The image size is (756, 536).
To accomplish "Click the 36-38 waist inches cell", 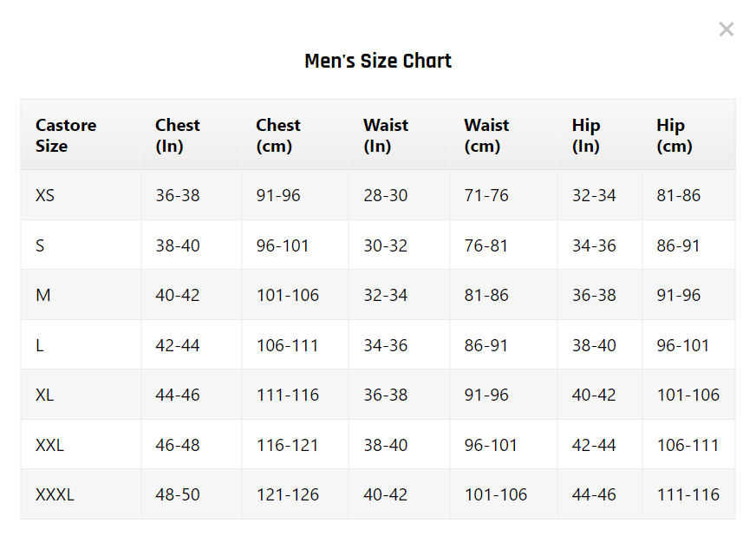I will (x=386, y=395).
